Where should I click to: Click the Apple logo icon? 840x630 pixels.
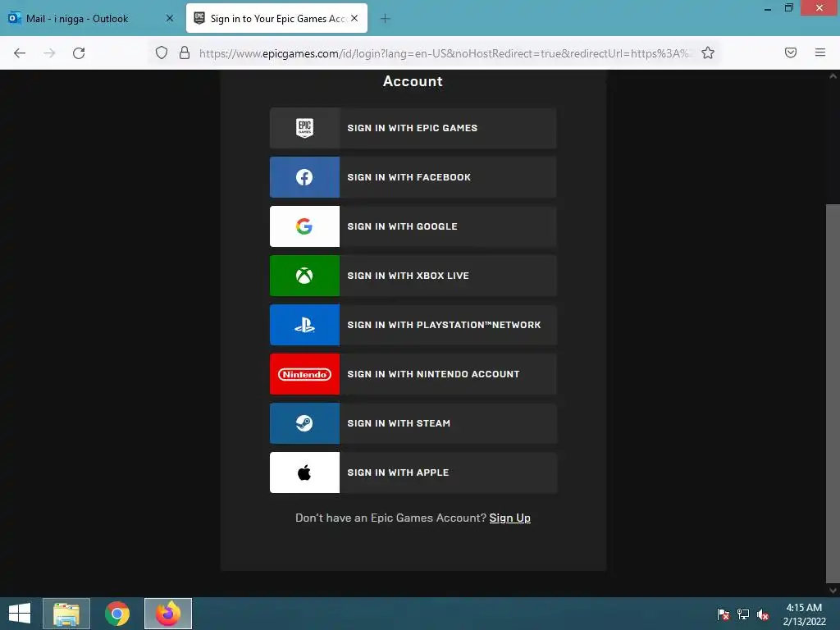click(x=304, y=472)
